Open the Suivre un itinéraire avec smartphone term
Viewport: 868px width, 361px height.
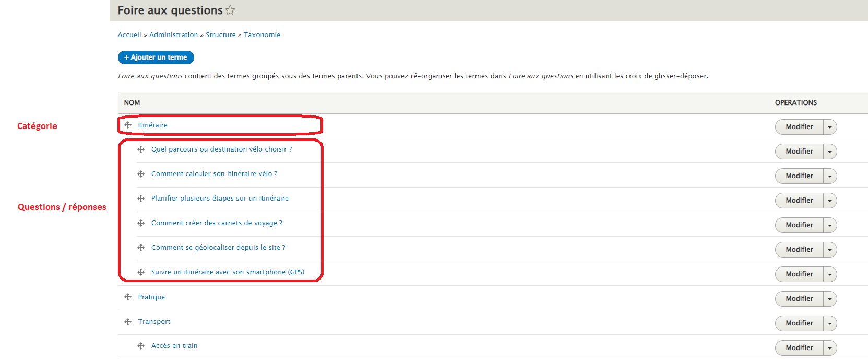coord(228,272)
